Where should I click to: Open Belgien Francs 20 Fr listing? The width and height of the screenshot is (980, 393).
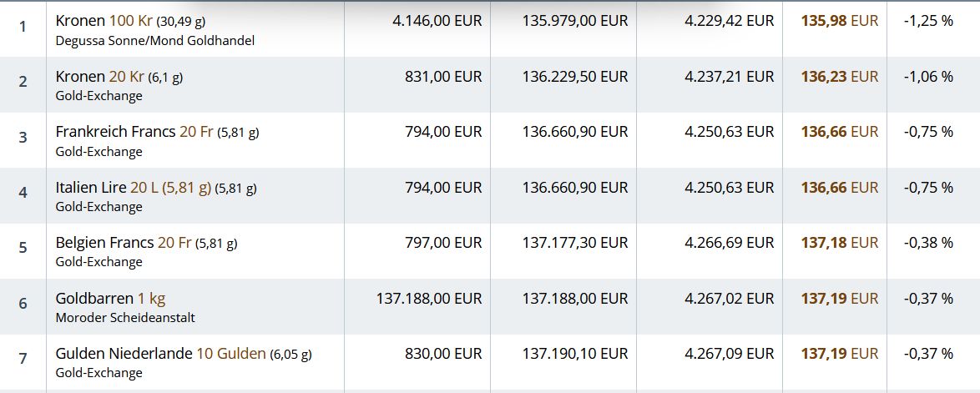click(x=146, y=243)
